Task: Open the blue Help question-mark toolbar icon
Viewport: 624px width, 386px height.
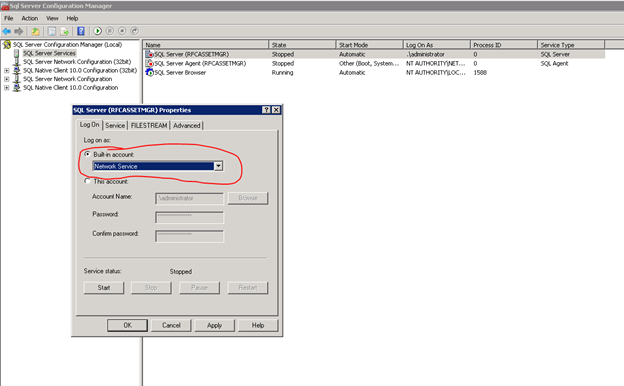Action: (81, 31)
